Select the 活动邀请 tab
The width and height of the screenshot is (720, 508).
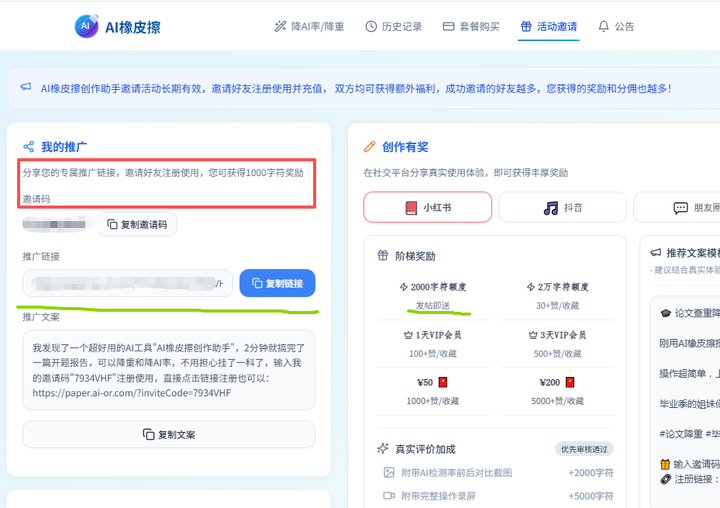click(x=548, y=27)
